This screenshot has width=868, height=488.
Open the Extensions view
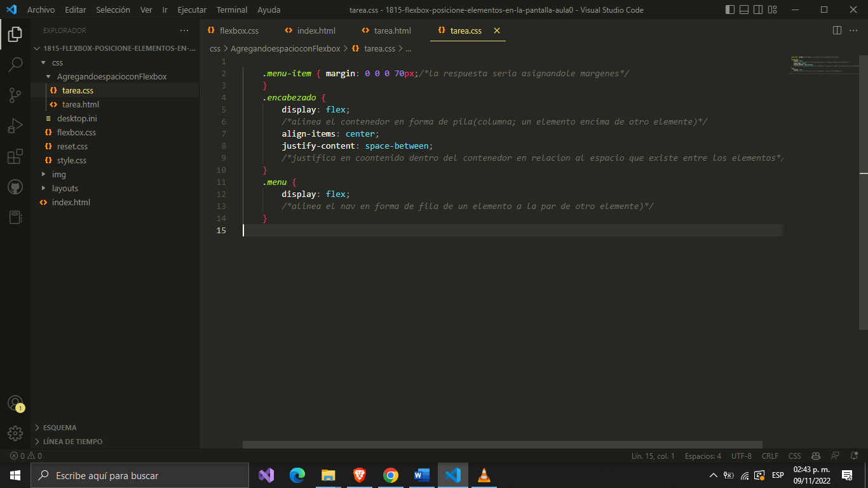(x=15, y=156)
